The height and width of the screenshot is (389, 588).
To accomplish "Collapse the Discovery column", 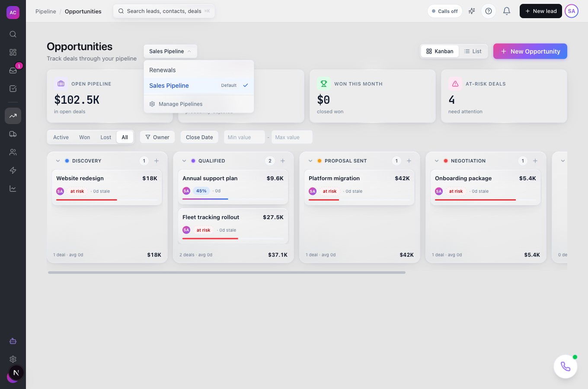I will pos(58,161).
